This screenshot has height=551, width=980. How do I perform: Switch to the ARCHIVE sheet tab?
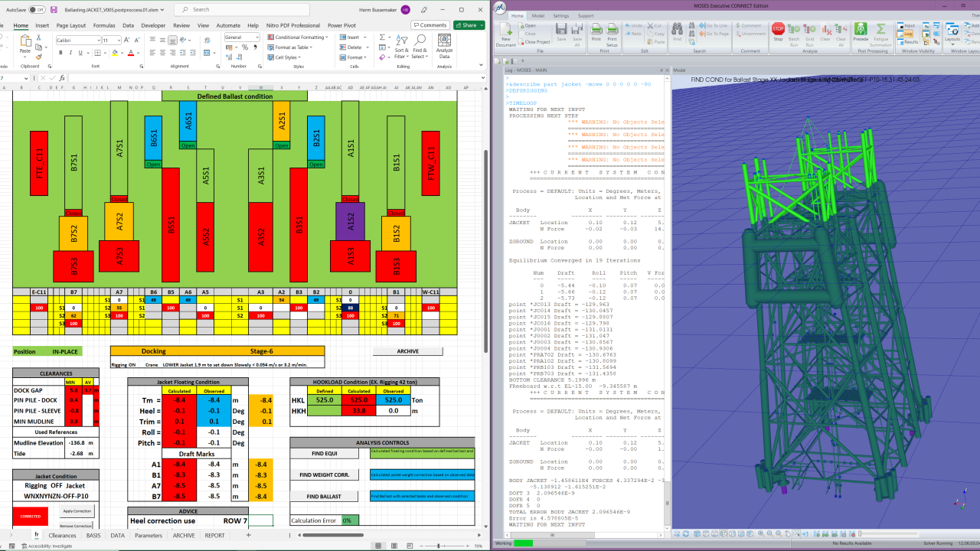[183, 536]
